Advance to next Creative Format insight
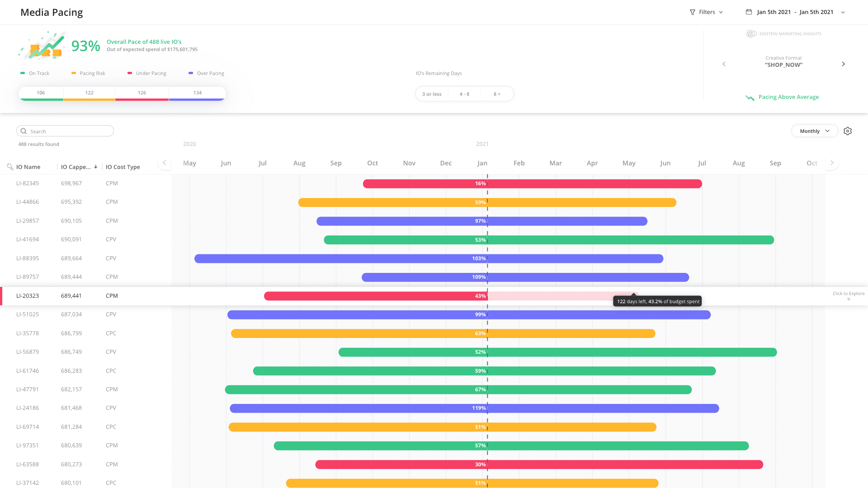The height and width of the screenshot is (488, 868). coord(844,64)
